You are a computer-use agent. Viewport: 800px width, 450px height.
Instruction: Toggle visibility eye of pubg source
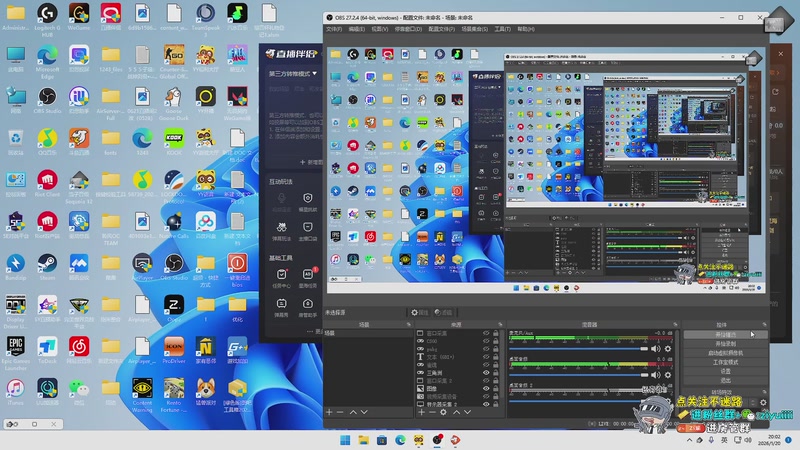(486, 349)
